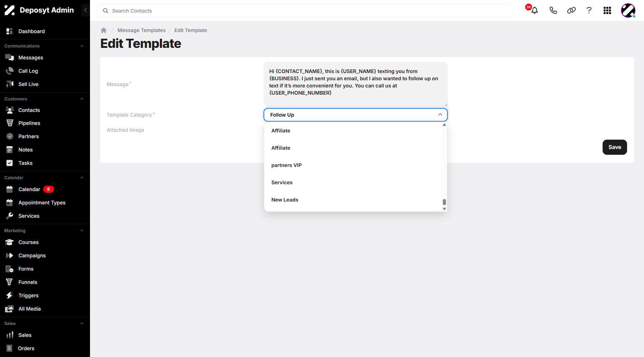
Task: Click the Campaigns play icon
Action: [x=10, y=256]
